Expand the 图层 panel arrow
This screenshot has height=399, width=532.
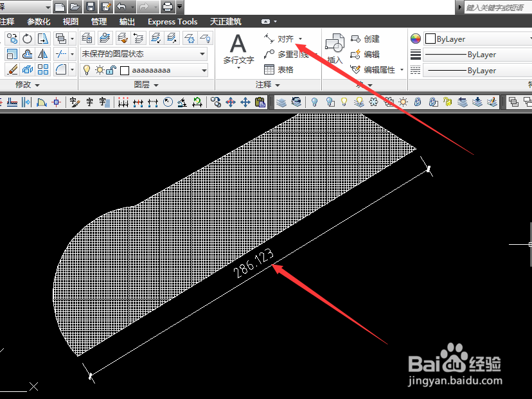[156, 85]
